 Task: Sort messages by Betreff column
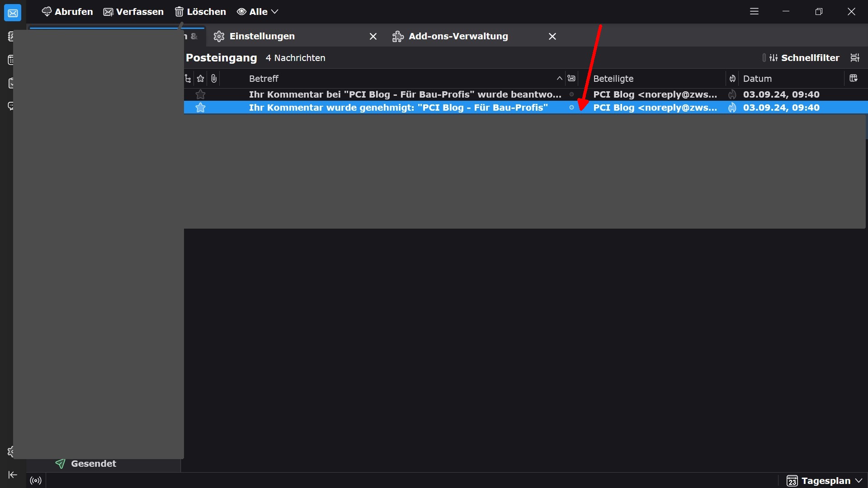[264, 79]
